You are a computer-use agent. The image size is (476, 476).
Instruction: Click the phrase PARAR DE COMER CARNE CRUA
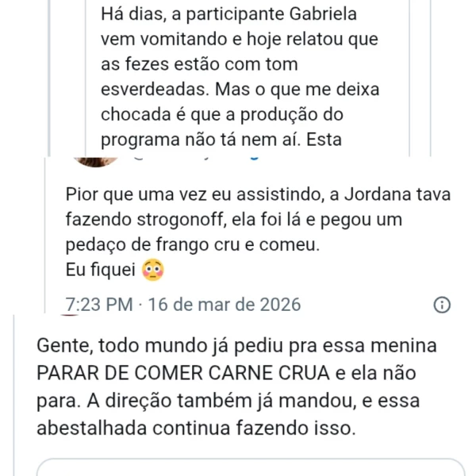tap(193, 374)
